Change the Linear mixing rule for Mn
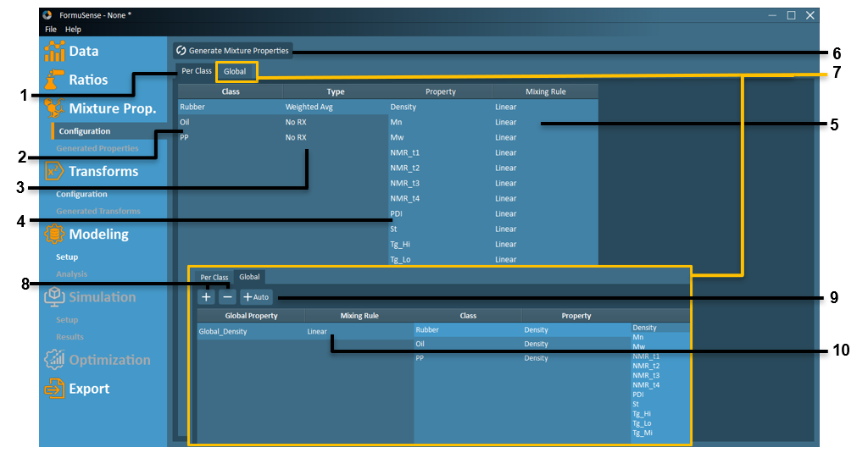Image resolution: width=868 pixels, height=453 pixels. click(545, 122)
